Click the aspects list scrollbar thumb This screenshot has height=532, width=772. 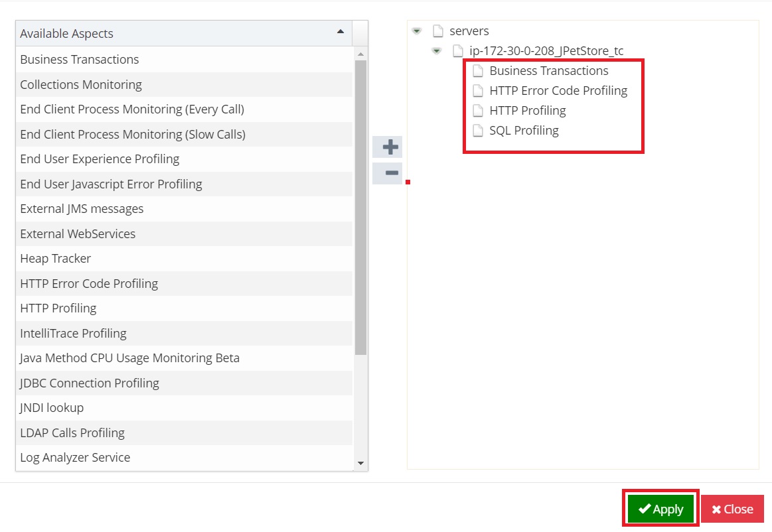361,207
